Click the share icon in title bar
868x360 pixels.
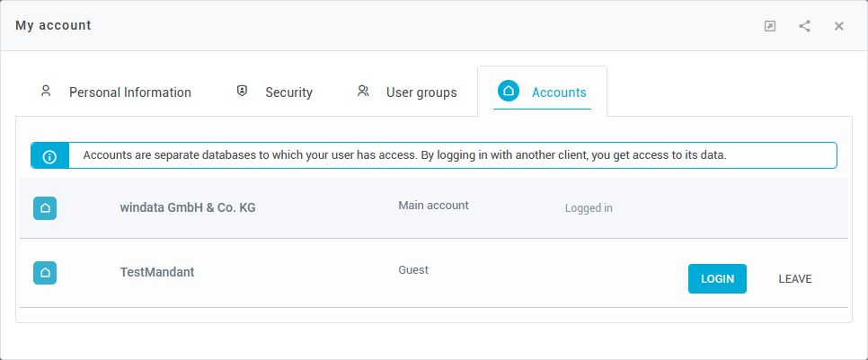pyautogui.click(x=804, y=26)
